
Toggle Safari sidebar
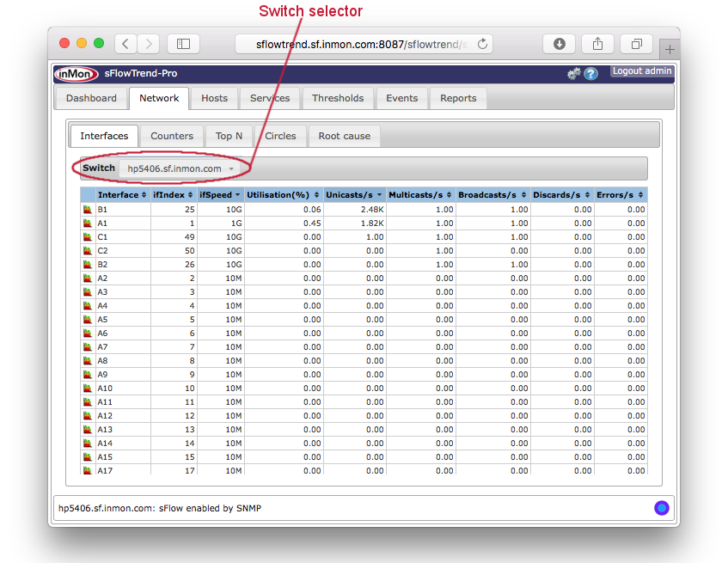[183, 44]
